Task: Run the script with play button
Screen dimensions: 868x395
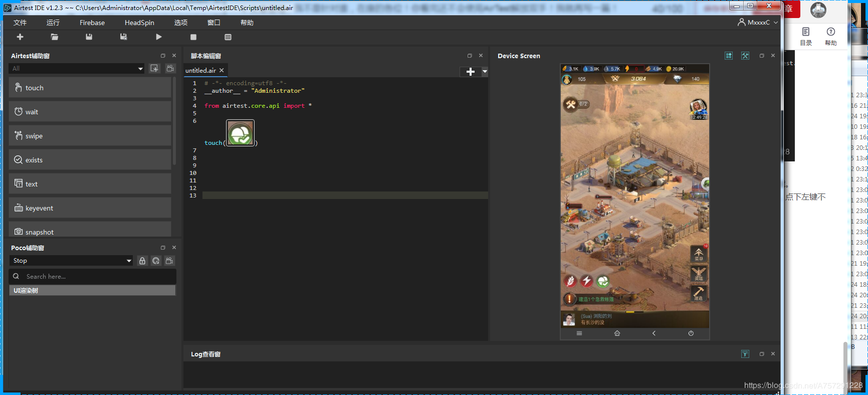Action: pyautogui.click(x=159, y=37)
